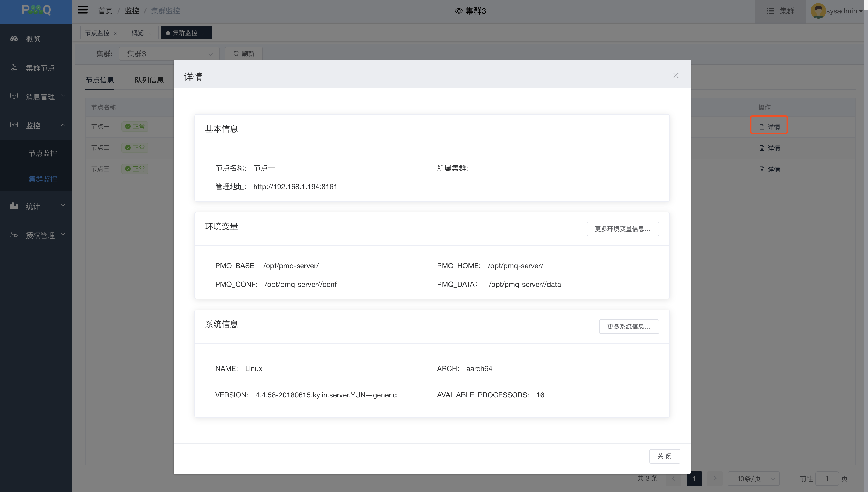Click the 更多环境变量信息 button

tap(623, 229)
